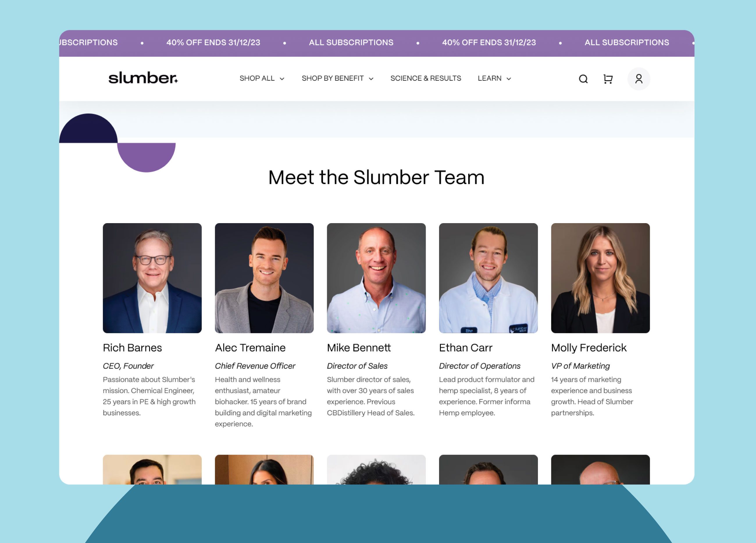This screenshot has height=543, width=756.
Task: Click the Director of Operations title
Action: coord(479,366)
